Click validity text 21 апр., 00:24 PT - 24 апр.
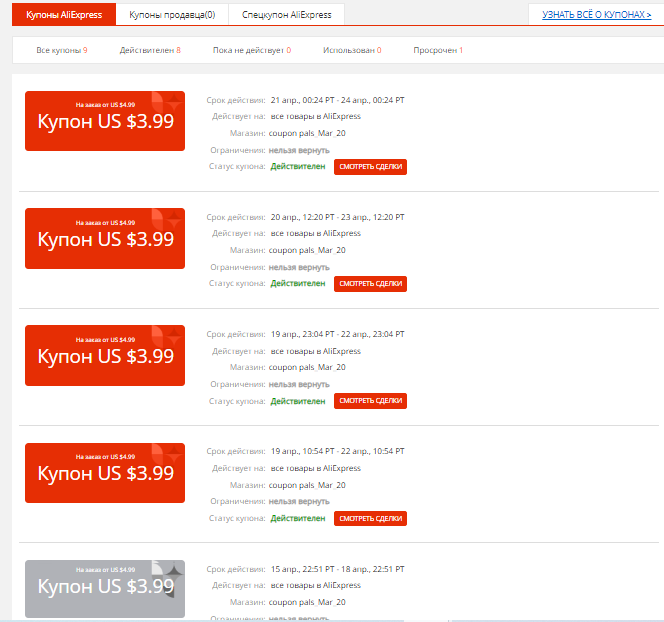 (x=338, y=100)
